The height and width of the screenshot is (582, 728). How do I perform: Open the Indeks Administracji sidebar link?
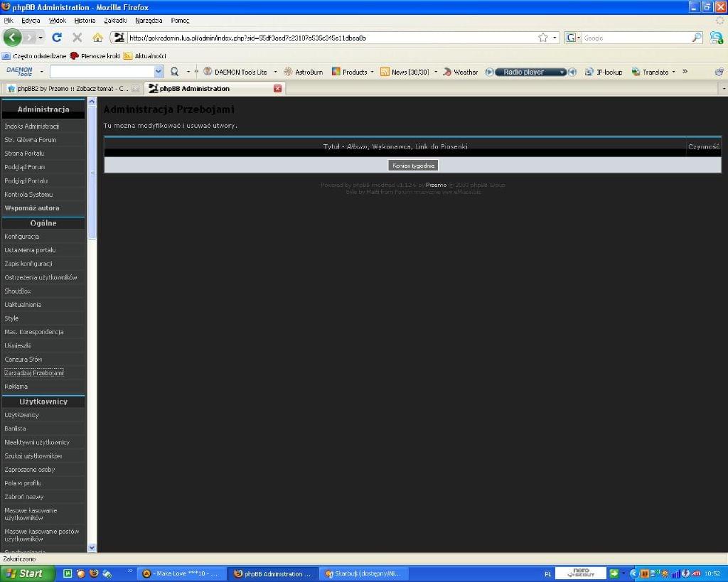pyautogui.click(x=31, y=126)
